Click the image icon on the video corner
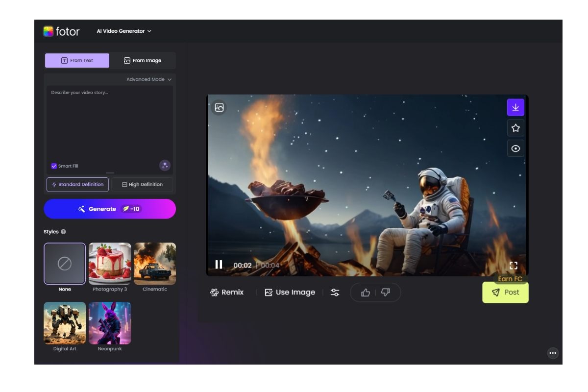588x392 pixels. pos(219,107)
